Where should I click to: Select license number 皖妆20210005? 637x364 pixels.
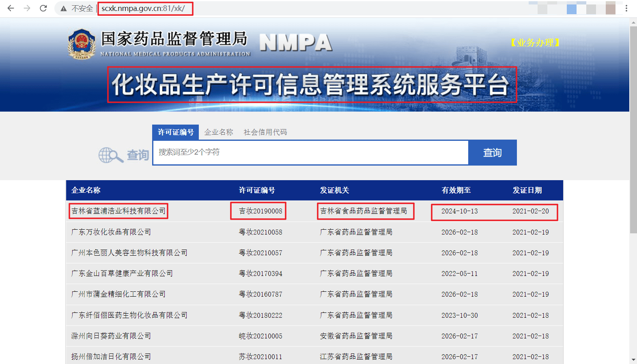[x=260, y=336]
